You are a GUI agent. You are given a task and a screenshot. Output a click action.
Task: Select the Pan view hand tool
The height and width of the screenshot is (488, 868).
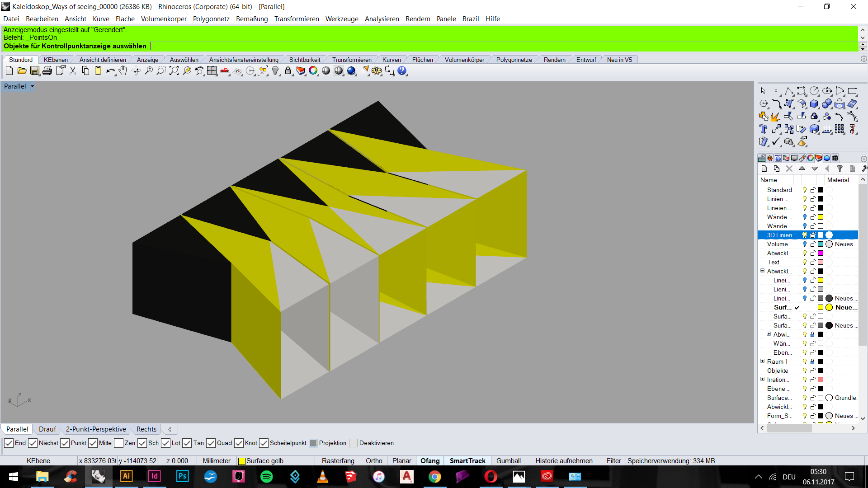click(x=123, y=71)
